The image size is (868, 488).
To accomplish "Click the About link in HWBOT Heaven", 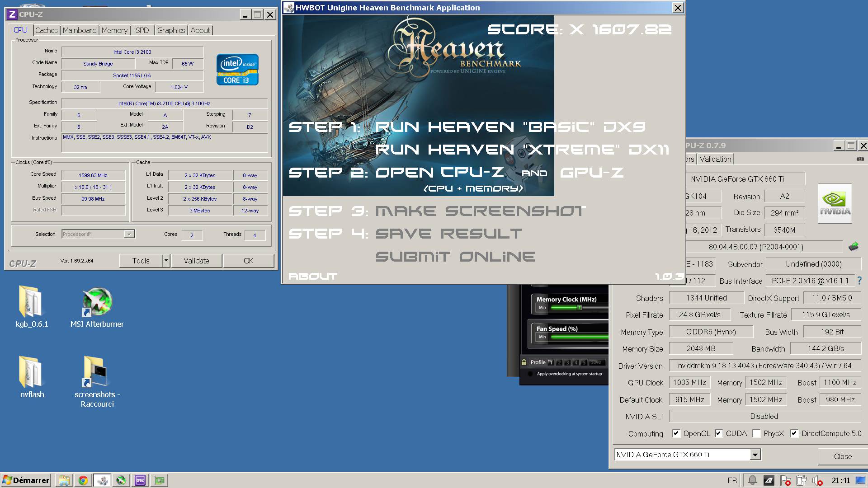I will (x=313, y=276).
